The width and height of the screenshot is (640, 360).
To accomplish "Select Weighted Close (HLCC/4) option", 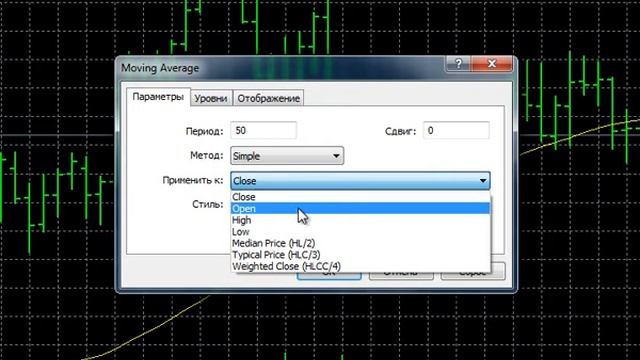I will tap(360, 266).
